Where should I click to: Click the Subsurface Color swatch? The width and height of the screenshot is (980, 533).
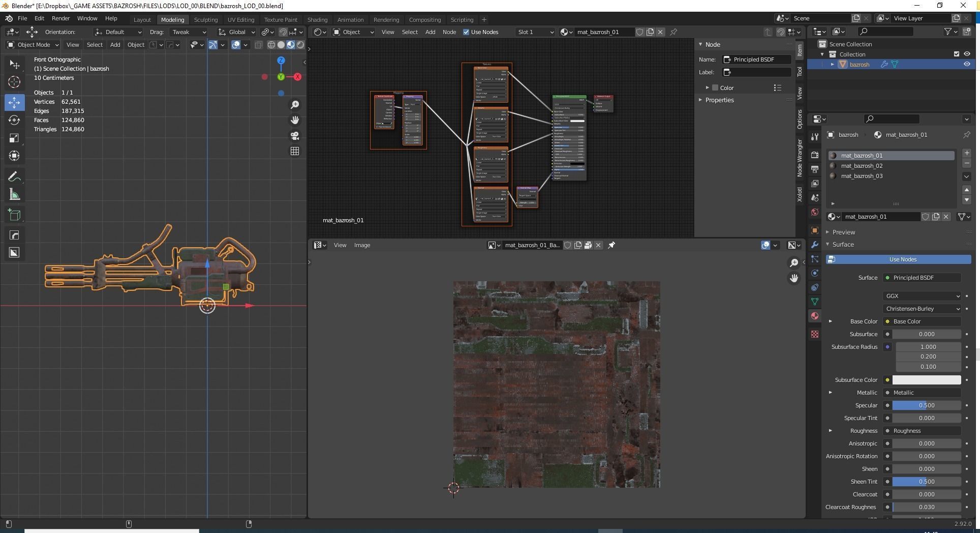click(x=926, y=380)
